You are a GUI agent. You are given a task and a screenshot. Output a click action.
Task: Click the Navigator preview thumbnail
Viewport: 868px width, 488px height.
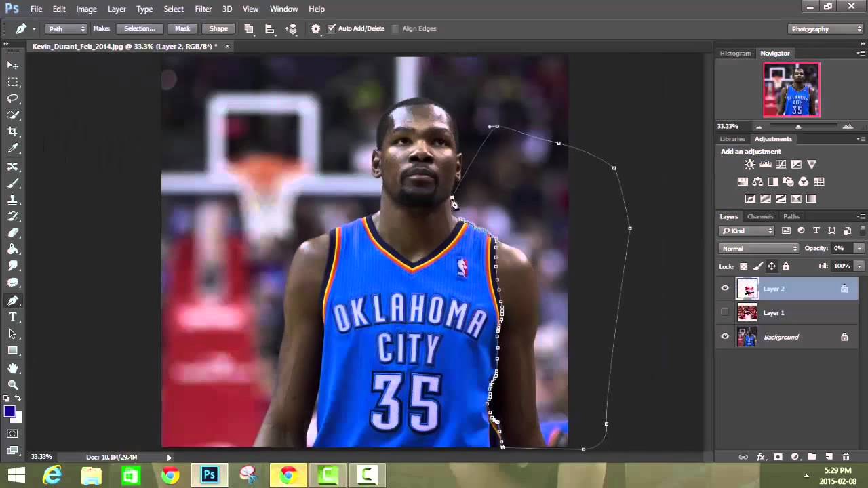791,89
